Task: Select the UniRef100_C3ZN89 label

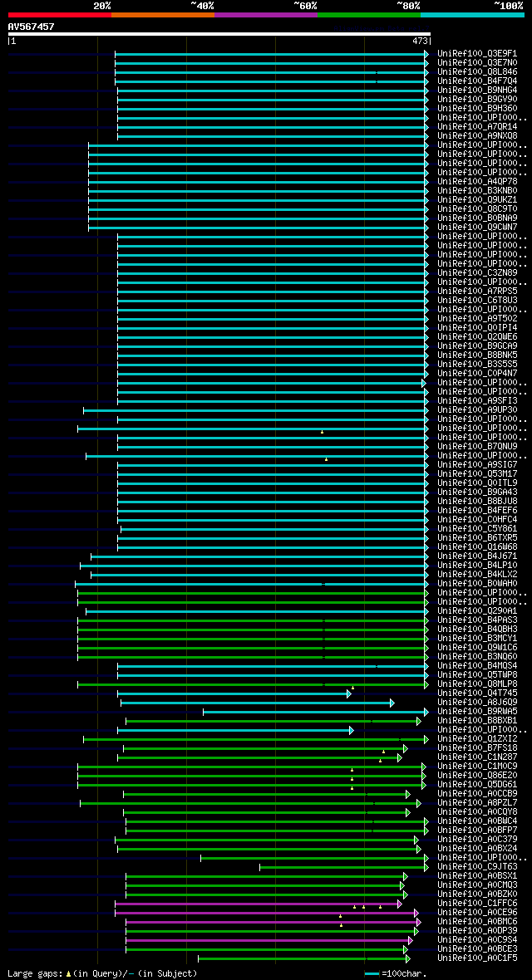Action: (x=477, y=273)
